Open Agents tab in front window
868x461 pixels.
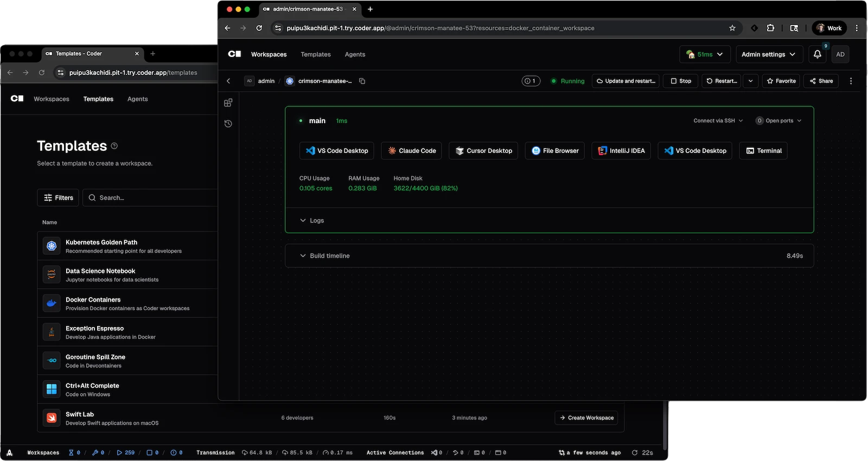click(x=355, y=54)
